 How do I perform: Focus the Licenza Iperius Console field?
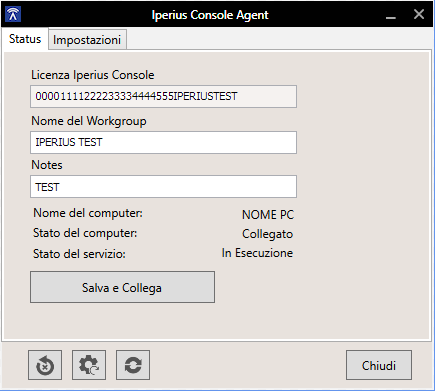click(x=163, y=97)
